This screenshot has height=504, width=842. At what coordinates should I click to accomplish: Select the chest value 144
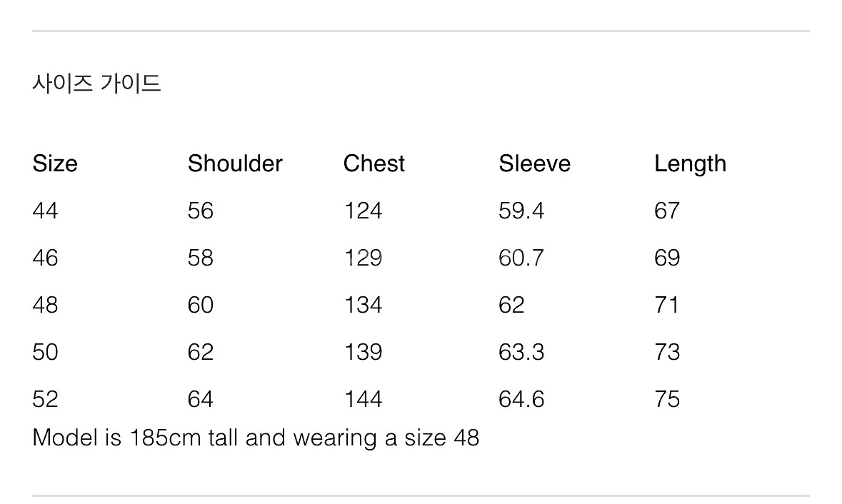coord(363,398)
